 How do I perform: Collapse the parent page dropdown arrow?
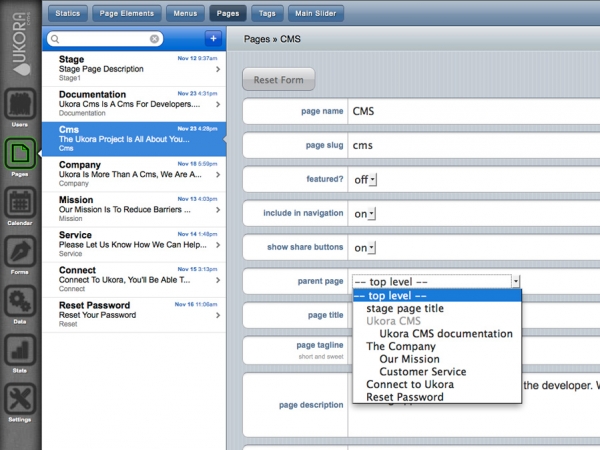(516, 281)
